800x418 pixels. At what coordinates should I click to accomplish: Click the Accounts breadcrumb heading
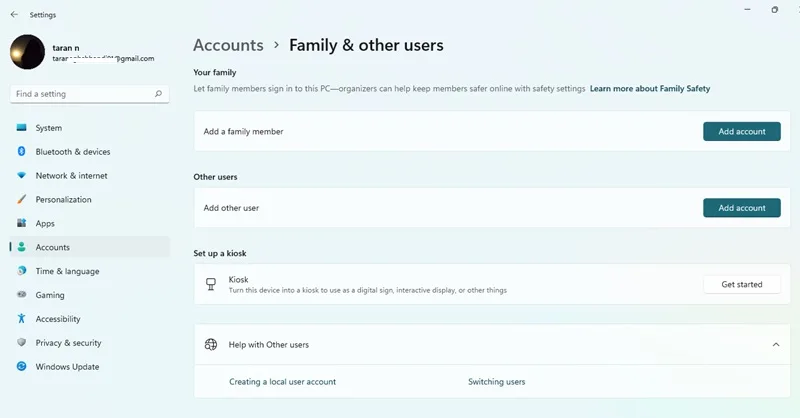(x=228, y=45)
